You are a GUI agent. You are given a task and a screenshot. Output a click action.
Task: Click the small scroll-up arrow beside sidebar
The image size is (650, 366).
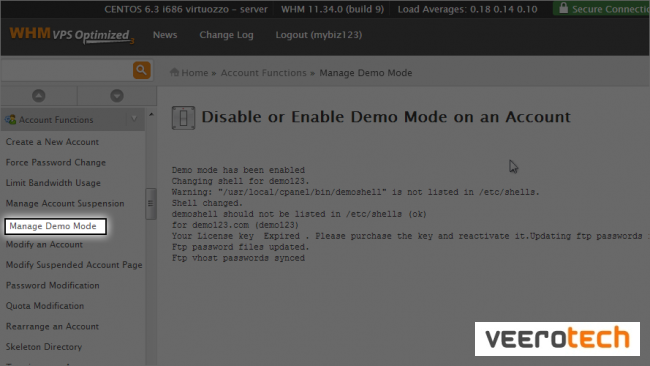tap(151, 114)
